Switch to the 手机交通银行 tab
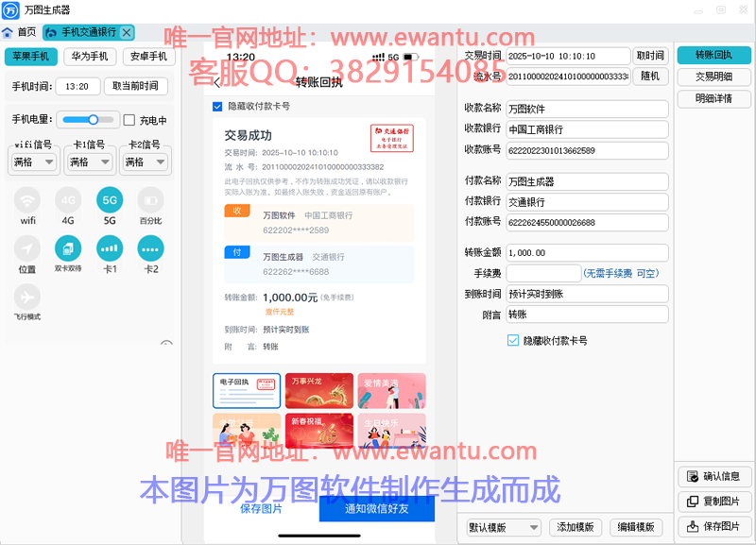Viewport: 756px width, 545px height. (x=88, y=32)
